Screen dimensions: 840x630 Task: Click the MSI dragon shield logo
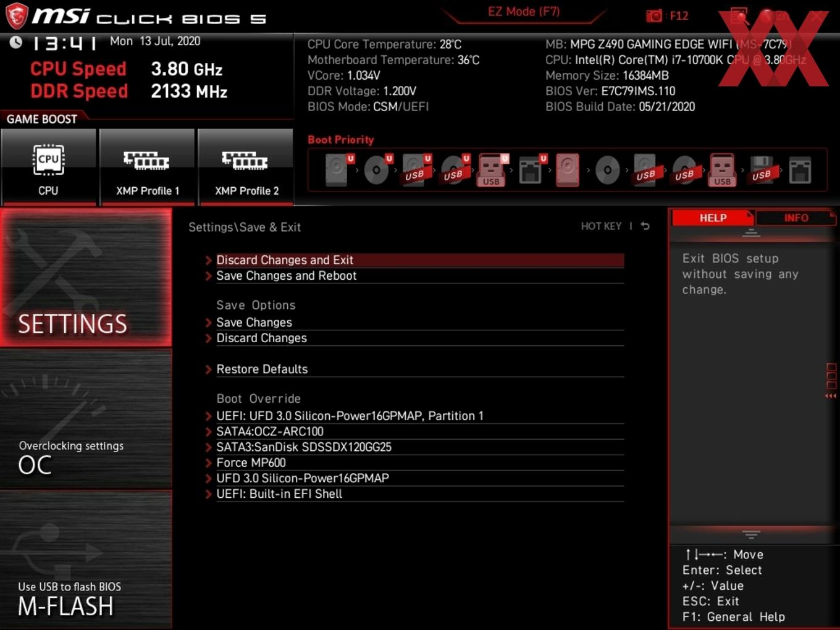pos(16,16)
